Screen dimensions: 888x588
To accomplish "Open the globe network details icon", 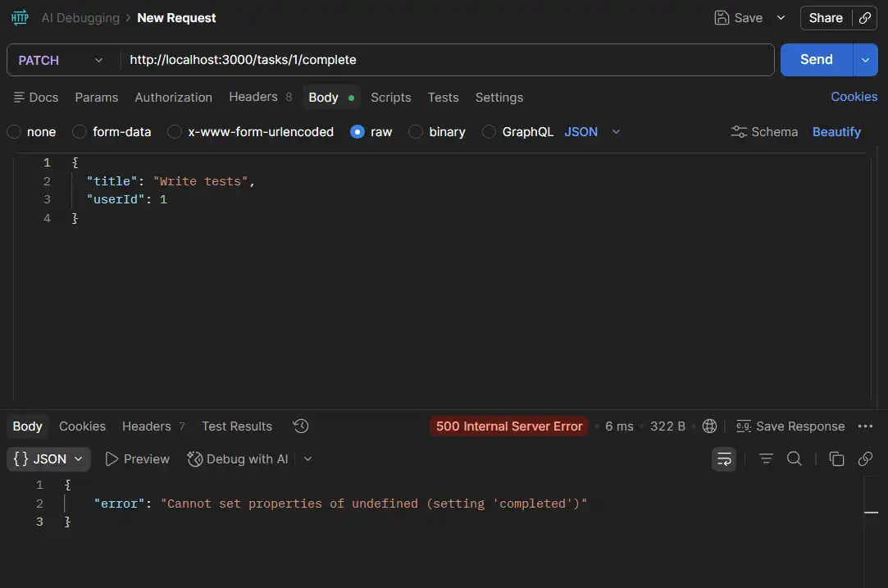I will 709,426.
